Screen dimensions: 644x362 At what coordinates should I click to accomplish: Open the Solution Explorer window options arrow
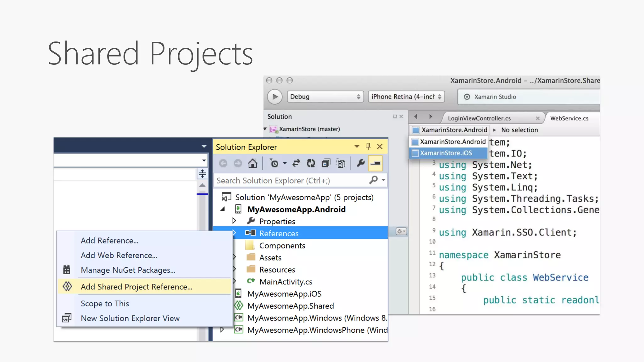click(357, 146)
